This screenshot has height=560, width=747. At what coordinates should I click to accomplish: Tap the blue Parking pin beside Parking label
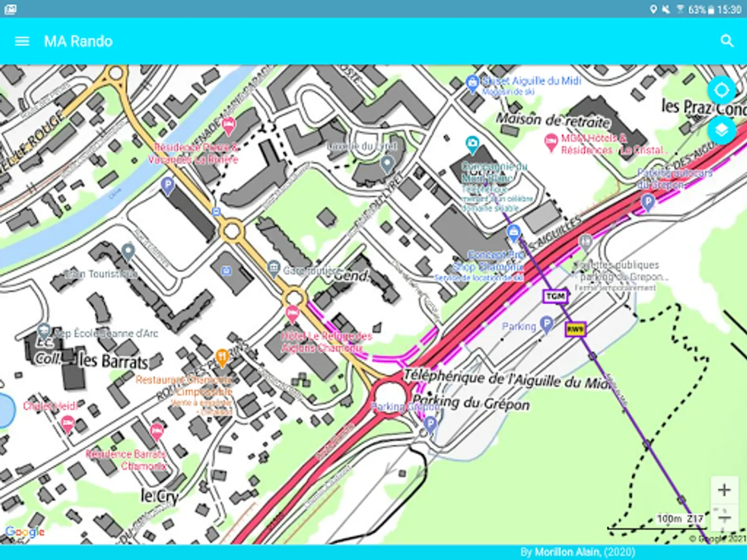click(547, 324)
